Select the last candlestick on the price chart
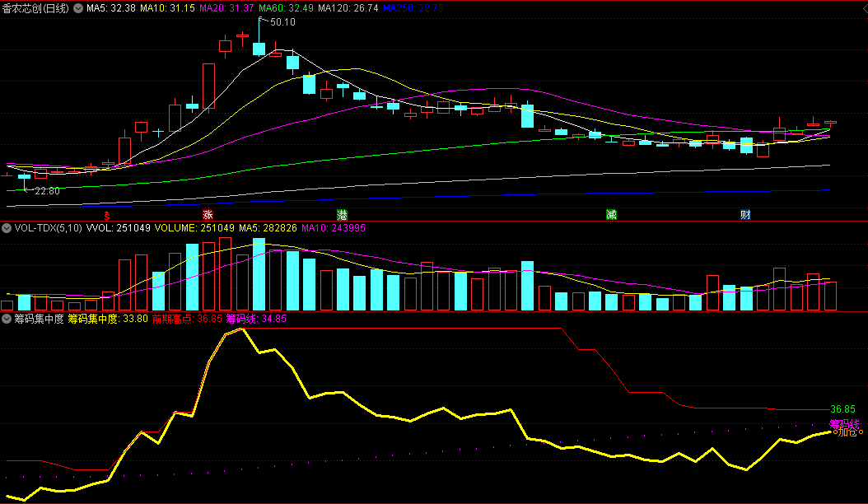 coord(830,124)
